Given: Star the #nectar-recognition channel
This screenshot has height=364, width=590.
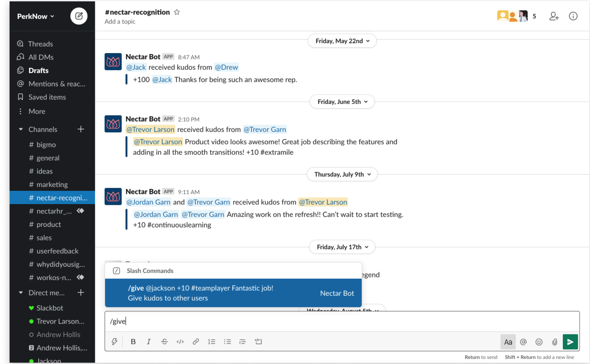Looking at the screenshot, I should coord(177,12).
